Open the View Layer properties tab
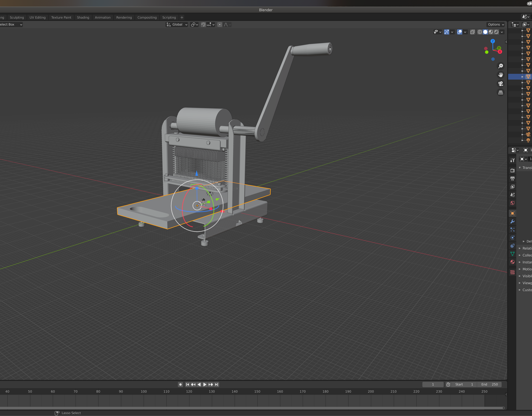This screenshot has height=416, width=532. (512, 187)
